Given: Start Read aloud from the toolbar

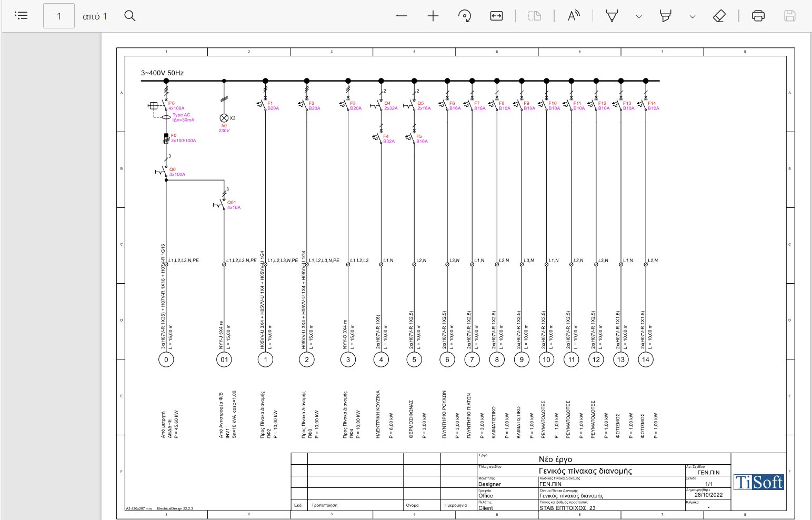Looking at the screenshot, I should pos(573,16).
